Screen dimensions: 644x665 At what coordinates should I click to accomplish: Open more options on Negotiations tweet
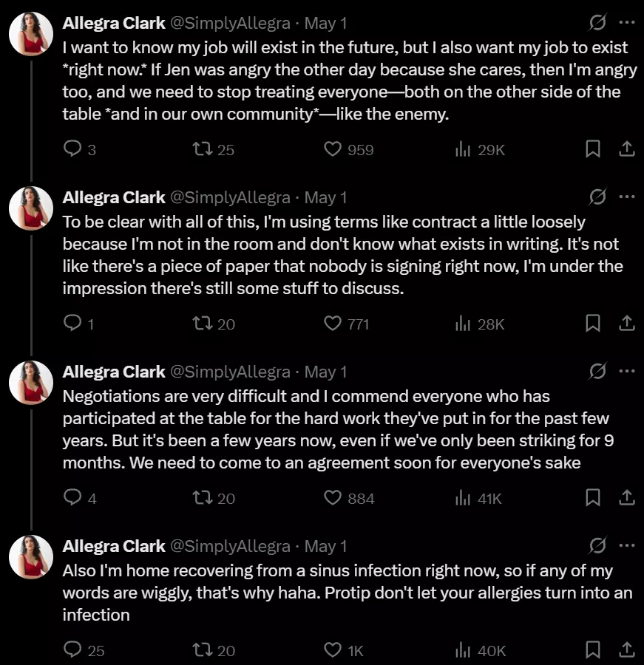(x=627, y=371)
